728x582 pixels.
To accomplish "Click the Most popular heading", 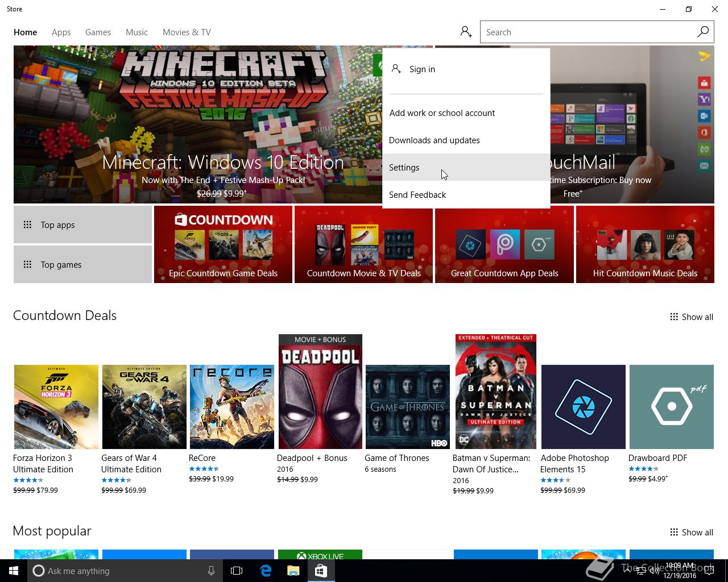I will (52, 531).
